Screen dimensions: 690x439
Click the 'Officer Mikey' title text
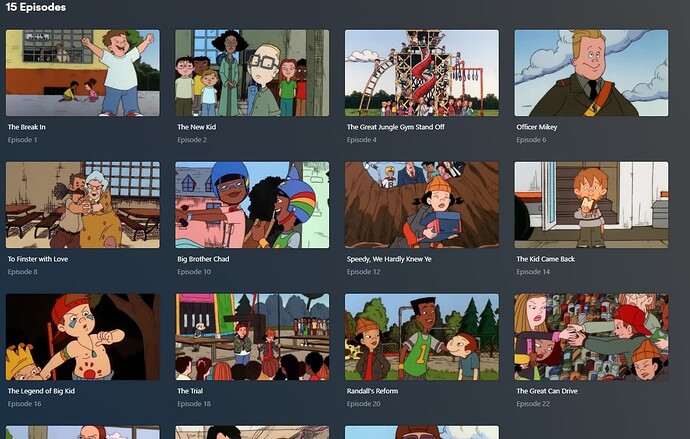point(537,127)
